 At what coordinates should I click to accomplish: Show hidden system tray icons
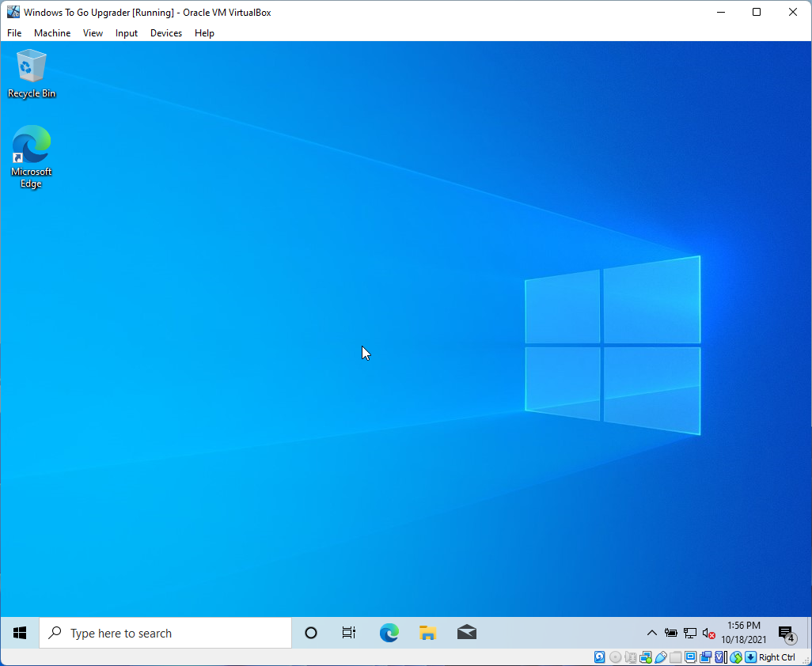click(652, 633)
